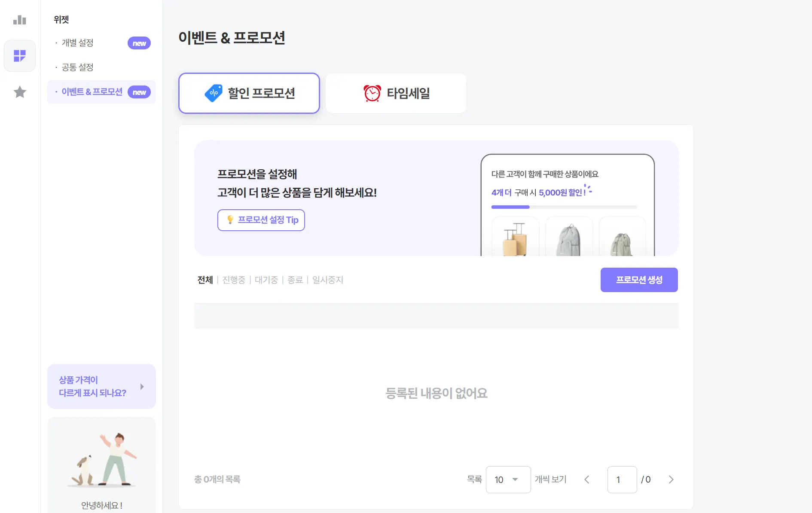Filter promotions by 종료
The width and height of the screenshot is (812, 513).
295,280
